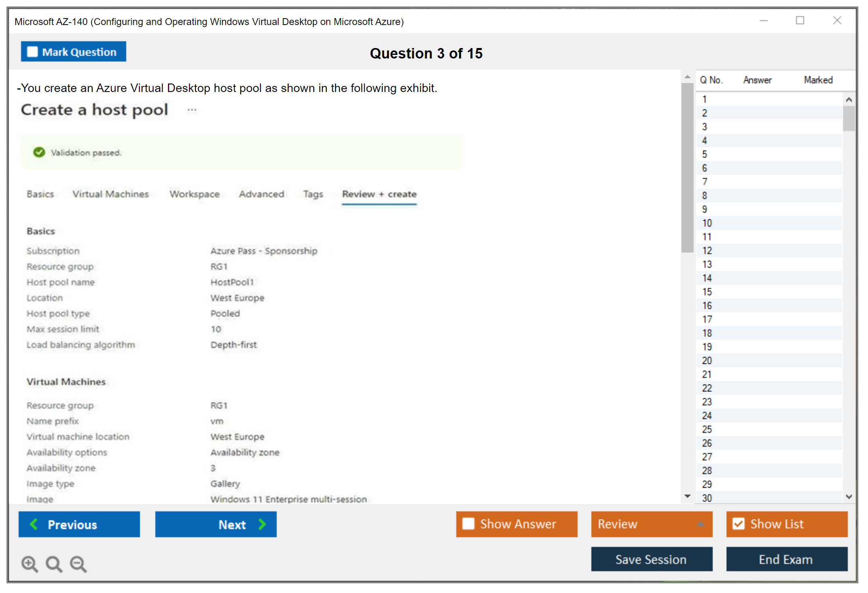Click the green arrow on Next button

tap(262, 524)
